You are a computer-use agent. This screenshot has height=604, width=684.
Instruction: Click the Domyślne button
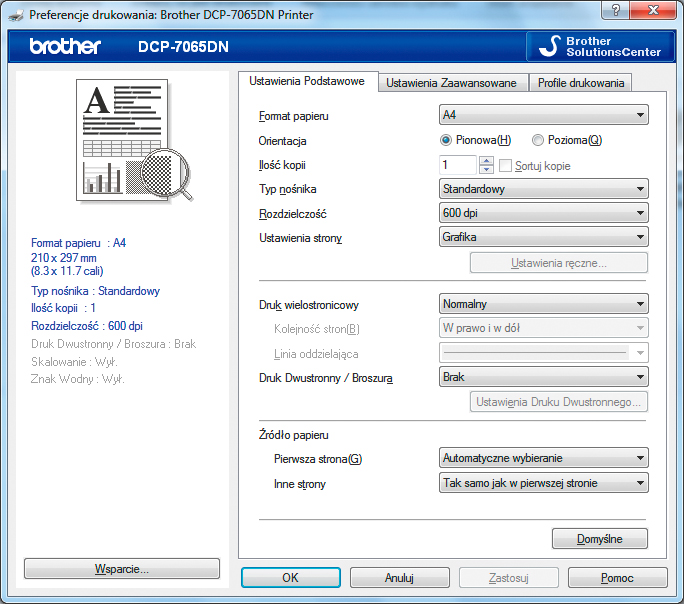(x=599, y=539)
